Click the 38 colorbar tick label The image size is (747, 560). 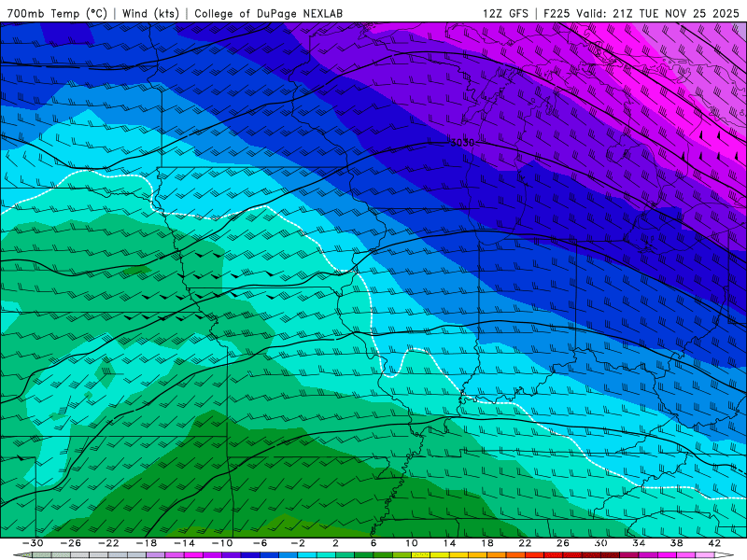(x=676, y=543)
